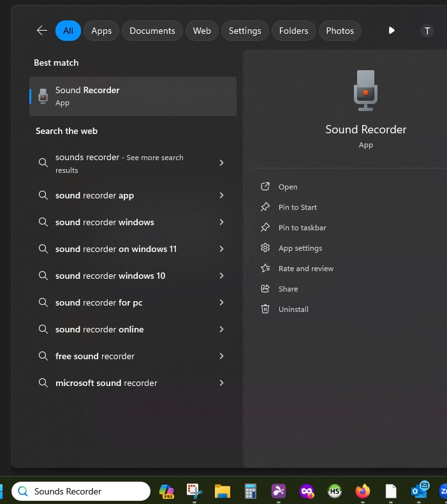Switch to the Settings filter
The height and width of the screenshot is (504, 447).
coord(245,31)
